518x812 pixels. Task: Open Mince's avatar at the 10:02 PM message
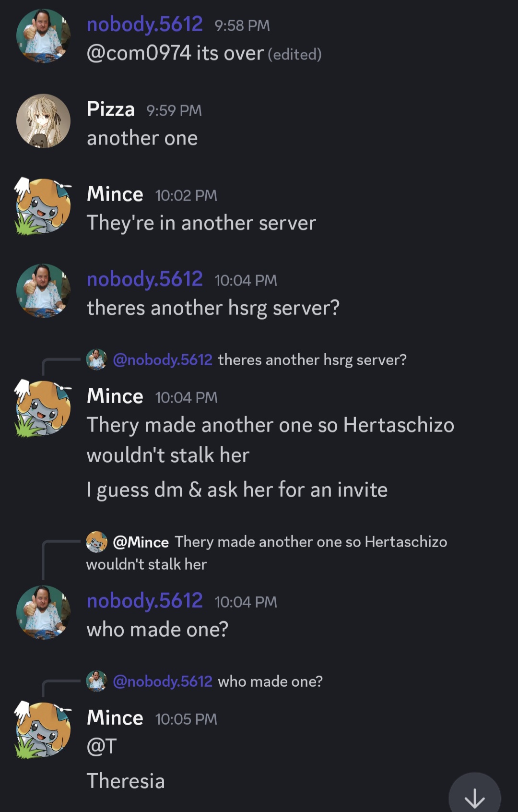click(43, 206)
